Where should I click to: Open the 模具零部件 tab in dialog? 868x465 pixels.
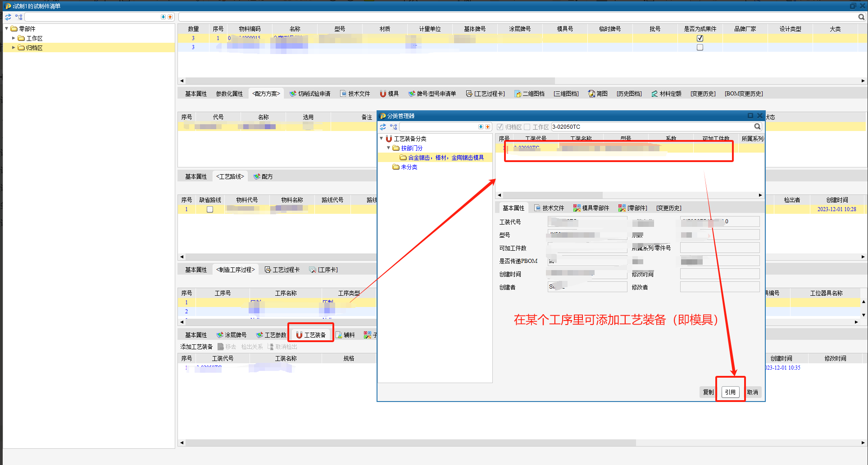(591, 208)
